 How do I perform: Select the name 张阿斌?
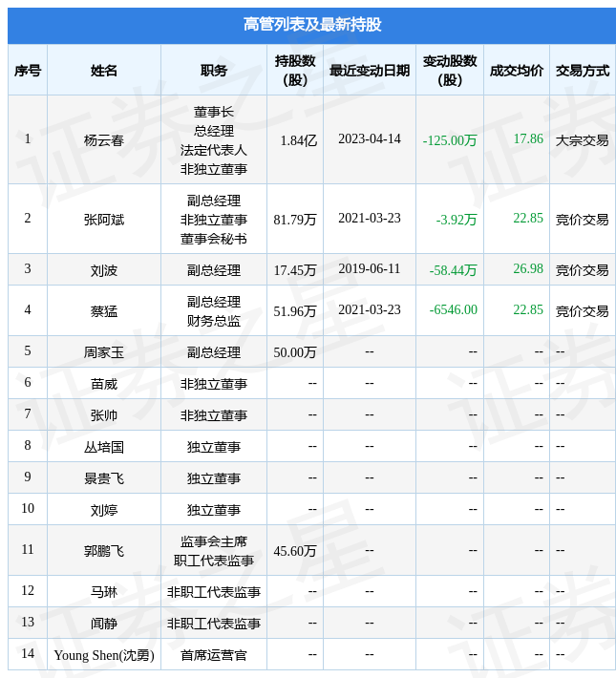[104, 220]
